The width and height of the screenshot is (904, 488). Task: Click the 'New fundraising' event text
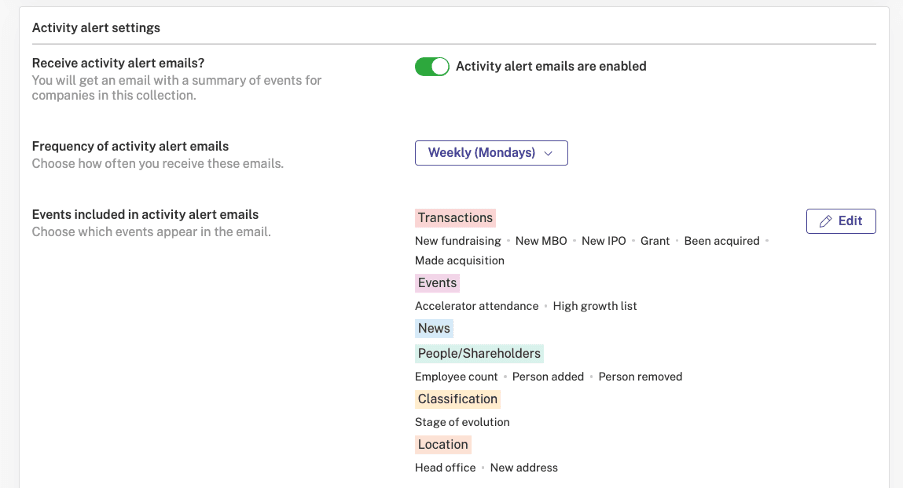coord(458,241)
